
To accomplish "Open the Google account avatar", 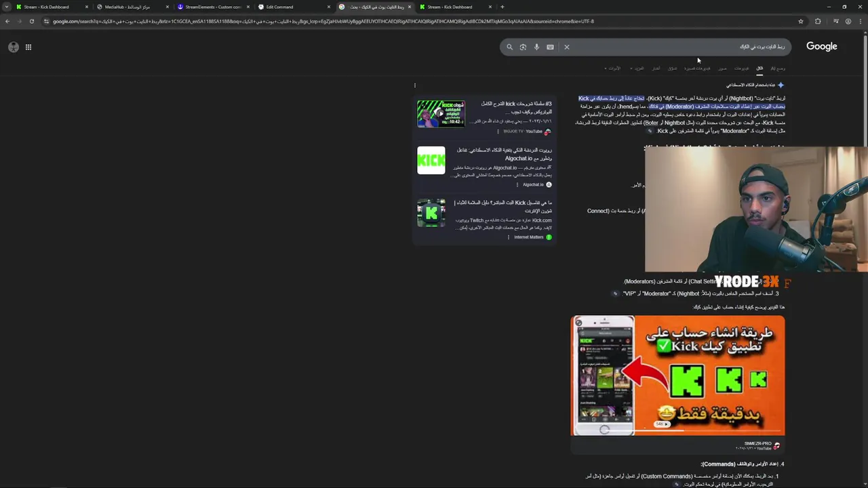I will pos(14,47).
